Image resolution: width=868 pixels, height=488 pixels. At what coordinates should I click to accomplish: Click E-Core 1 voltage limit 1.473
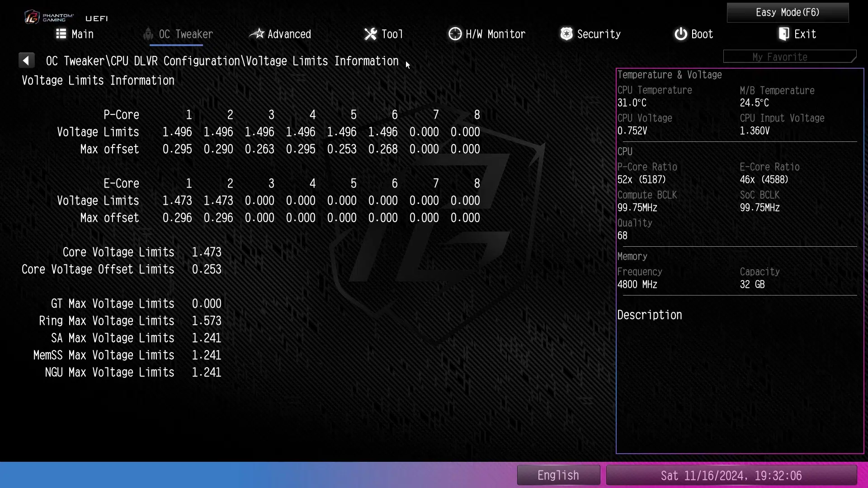point(177,201)
